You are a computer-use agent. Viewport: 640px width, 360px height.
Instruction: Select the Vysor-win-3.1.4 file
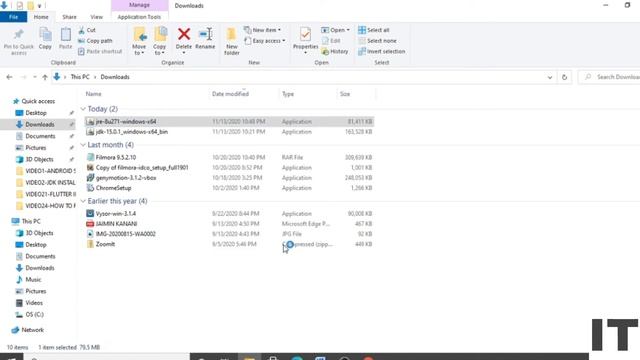pyautogui.click(x=229, y=213)
